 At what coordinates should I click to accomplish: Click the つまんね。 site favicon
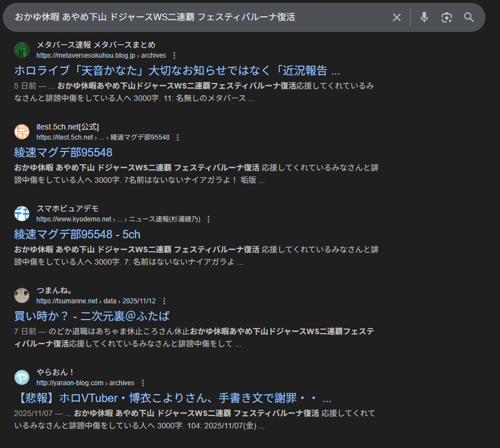click(x=22, y=295)
